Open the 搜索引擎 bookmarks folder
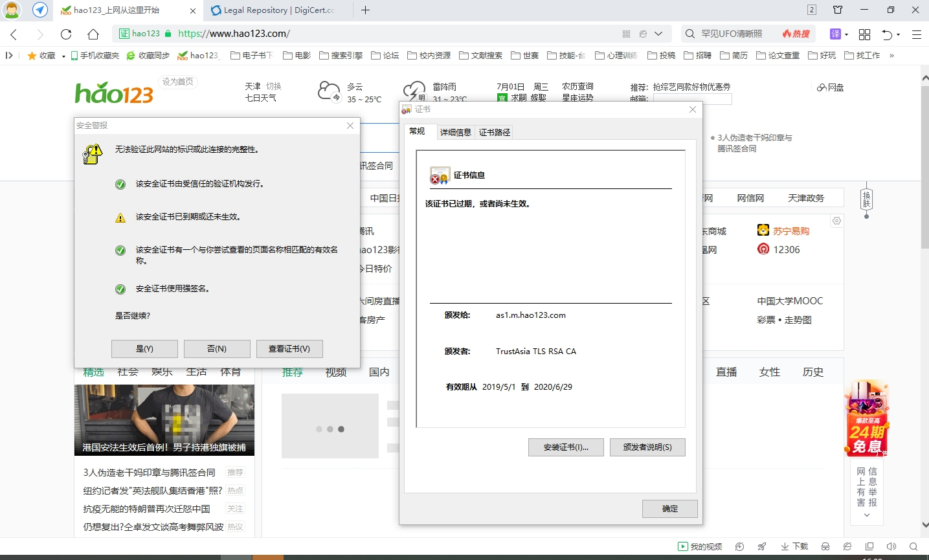929x560 pixels. [x=341, y=56]
